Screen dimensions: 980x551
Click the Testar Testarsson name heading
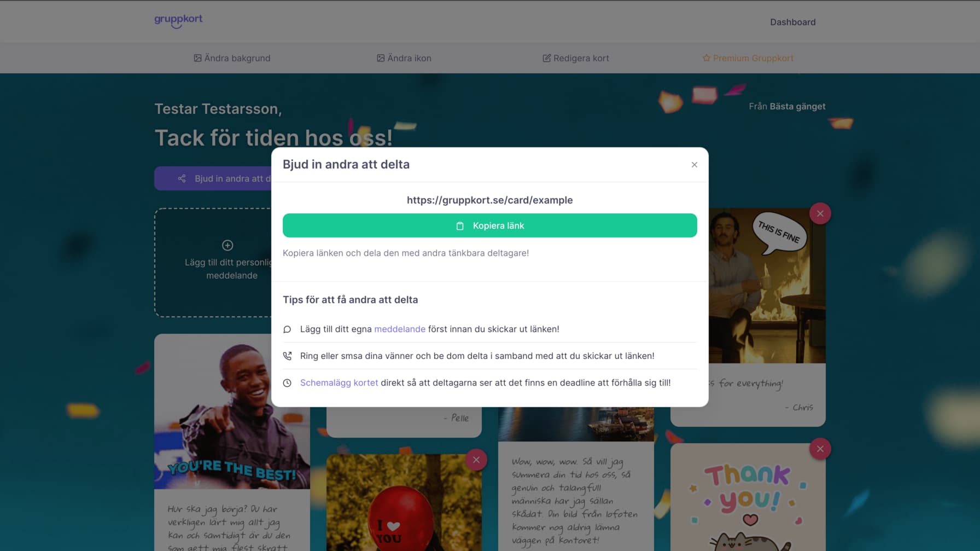(x=218, y=109)
